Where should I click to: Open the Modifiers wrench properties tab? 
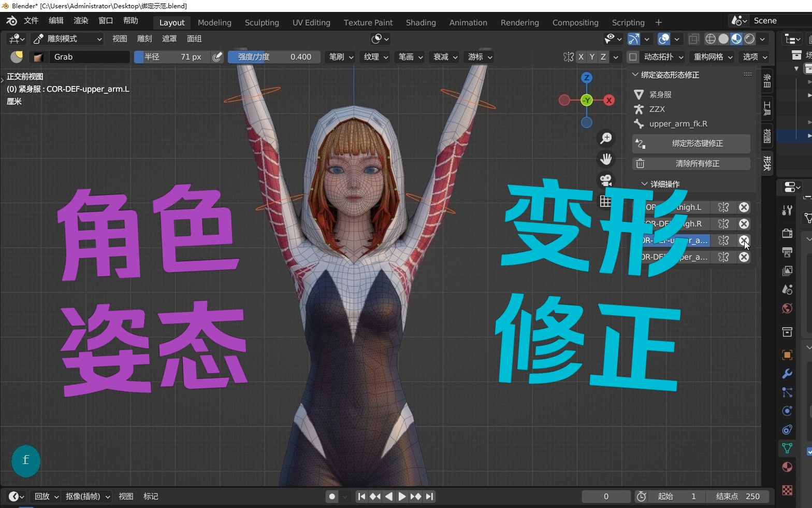pyautogui.click(x=787, y=374)
